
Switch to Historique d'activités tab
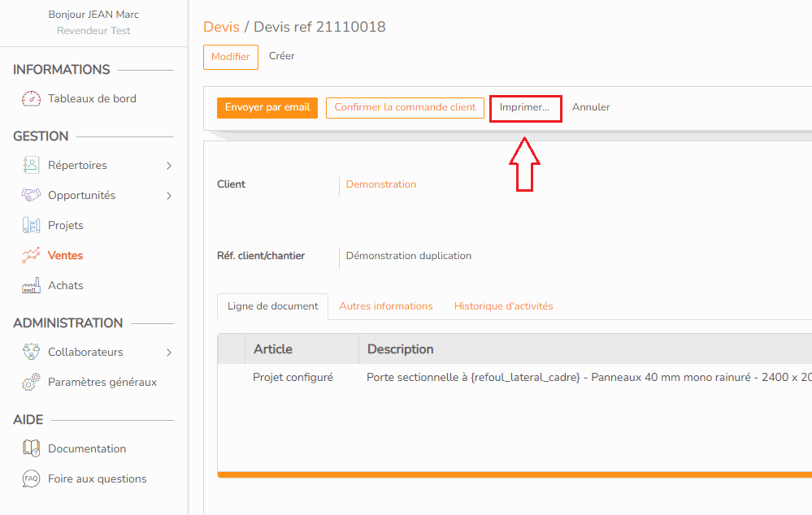pyautogui.click(x=503, y=306)
